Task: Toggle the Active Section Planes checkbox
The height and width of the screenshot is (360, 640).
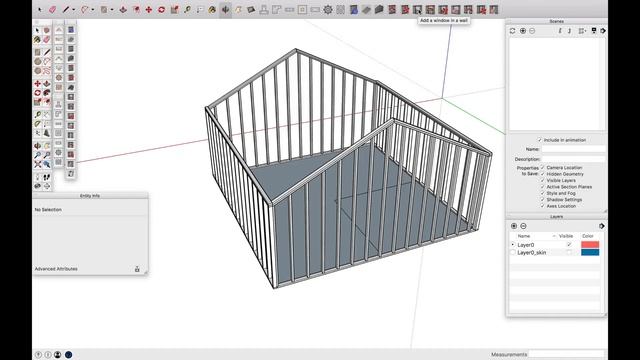Action: coord(543,187)
